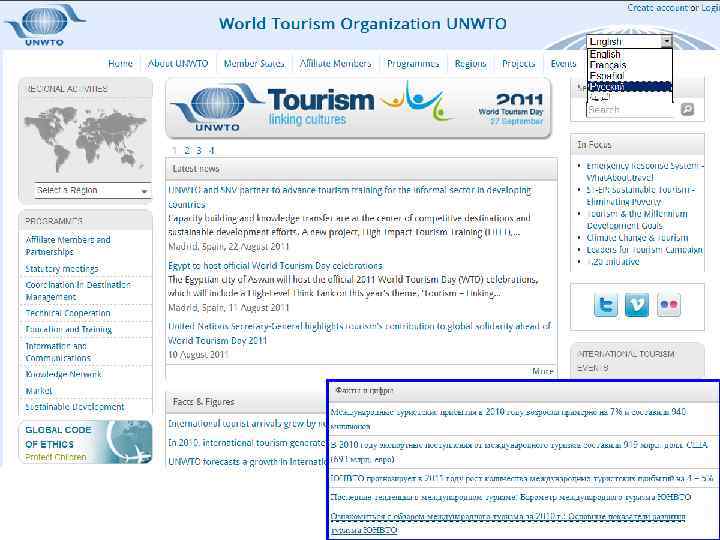
Task: Go to banner slide 3
Action: 199,150
